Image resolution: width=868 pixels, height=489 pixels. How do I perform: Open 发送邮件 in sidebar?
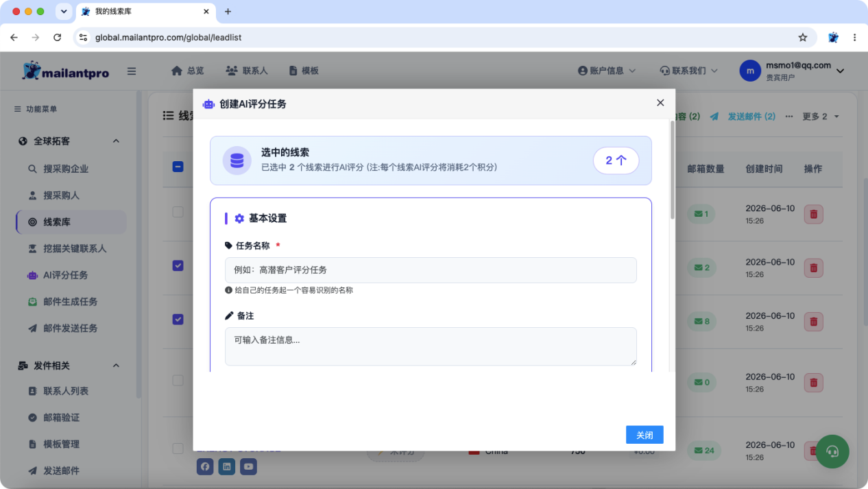pyautogui.click(x=62, y=470)
